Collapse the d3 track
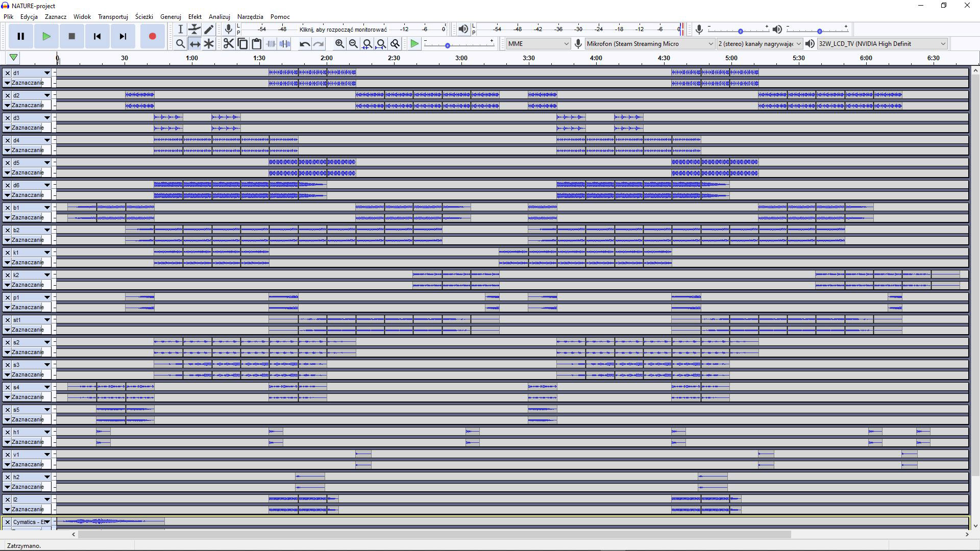The width and height of the screenshot is (980, 551). click(7, 128)
